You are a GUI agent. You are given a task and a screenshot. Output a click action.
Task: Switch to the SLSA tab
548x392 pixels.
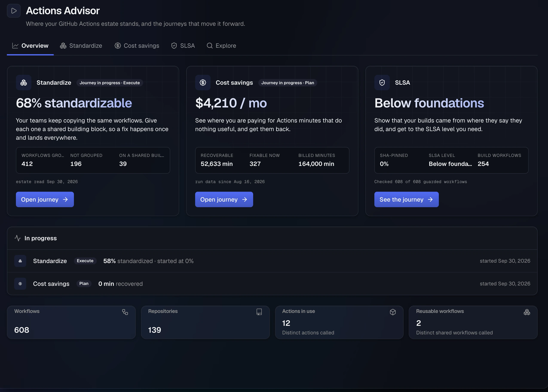[183, 46]
